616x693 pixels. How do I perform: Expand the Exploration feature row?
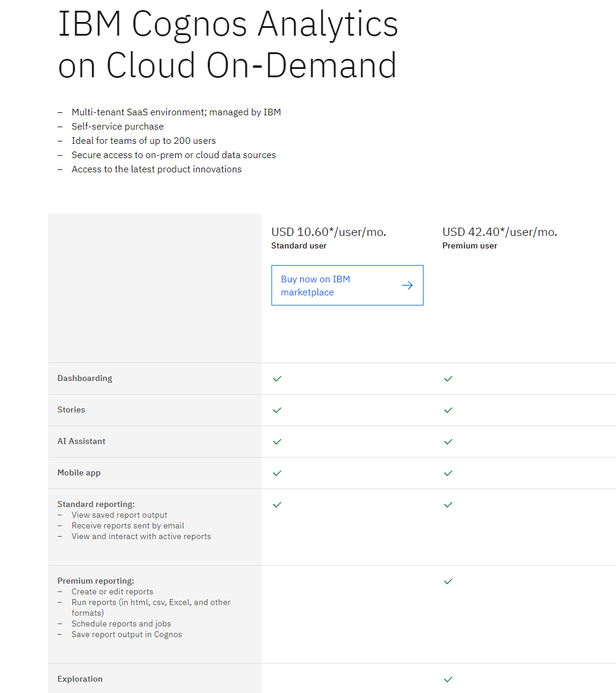click(x=80, y=679)
